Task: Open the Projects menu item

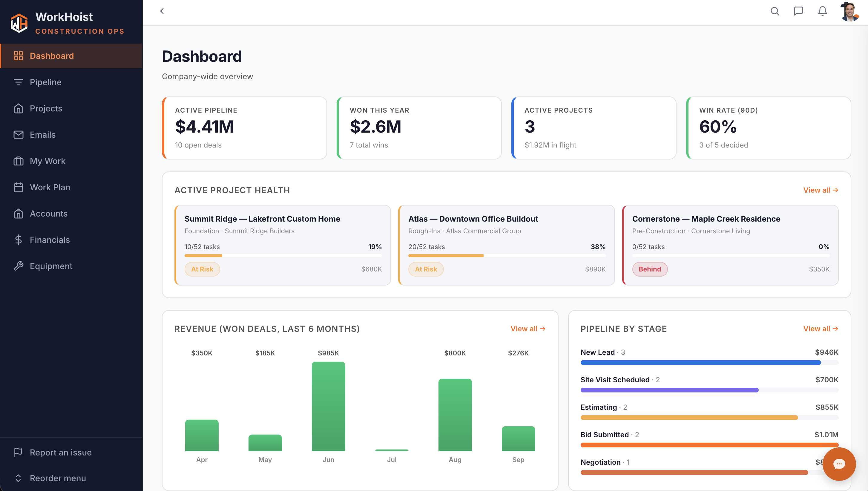Action: pyautogui.click(x=71, y=108)
